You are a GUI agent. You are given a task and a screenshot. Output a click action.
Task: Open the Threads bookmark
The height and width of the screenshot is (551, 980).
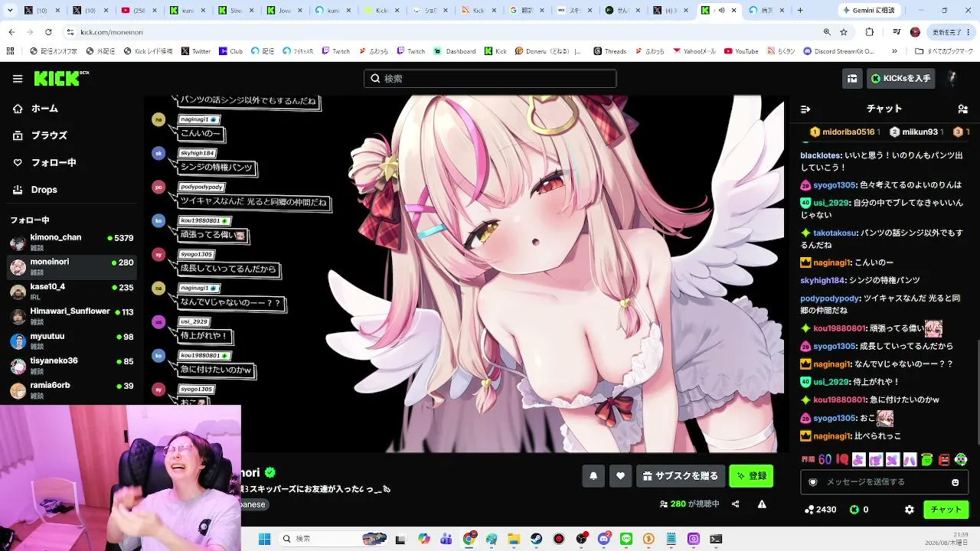[610, 51]
